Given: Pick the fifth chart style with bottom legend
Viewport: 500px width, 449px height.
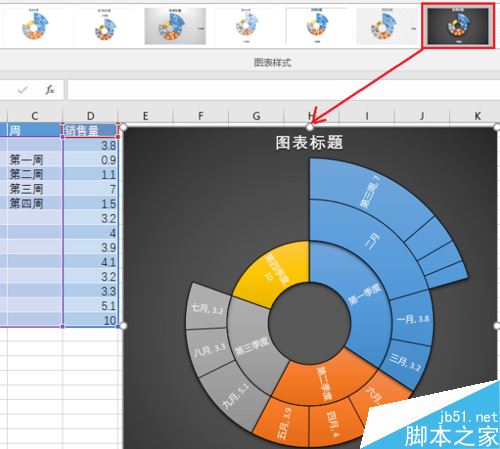Looking at the screenshot, I should (317, 27).
